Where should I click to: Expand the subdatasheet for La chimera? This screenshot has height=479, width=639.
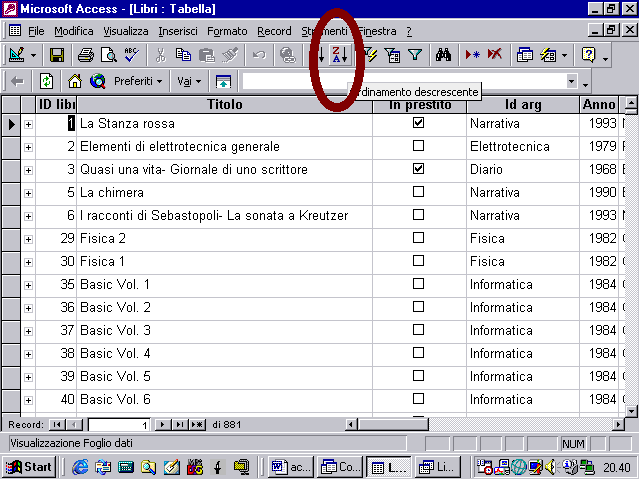[x=28, y=193]
